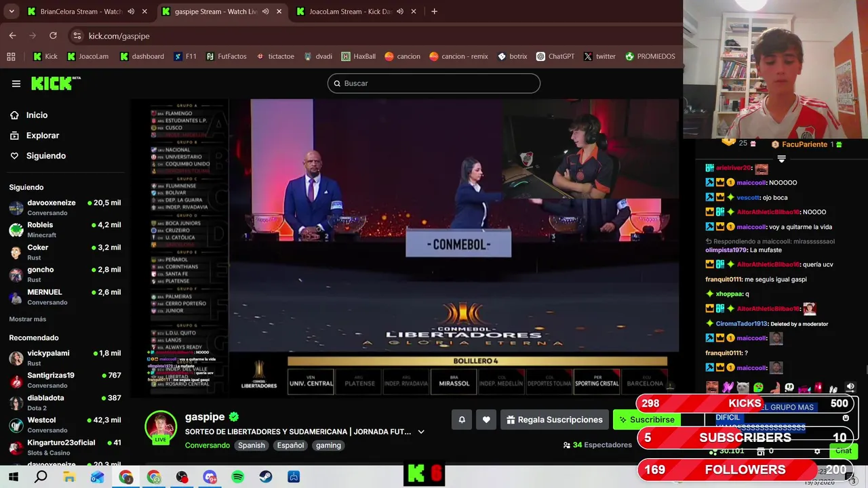Select the gaming tag
The image size is (868, 488).
[x=328, y=445]
